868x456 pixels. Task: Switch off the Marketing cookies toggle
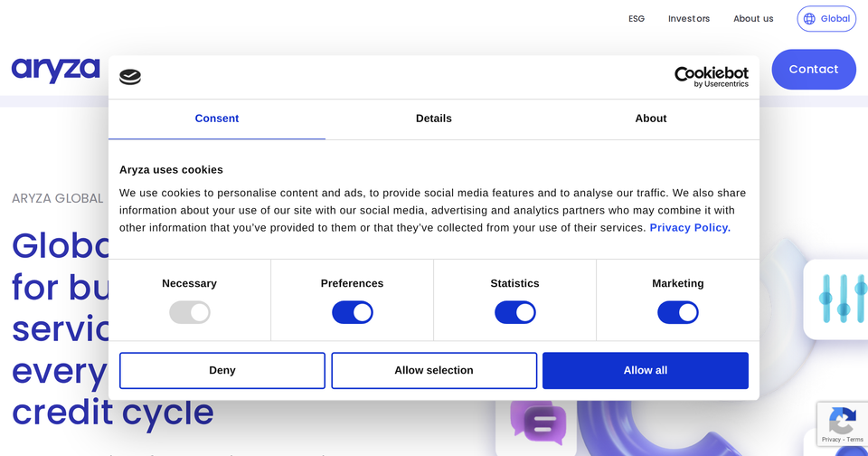coord(678,313)
